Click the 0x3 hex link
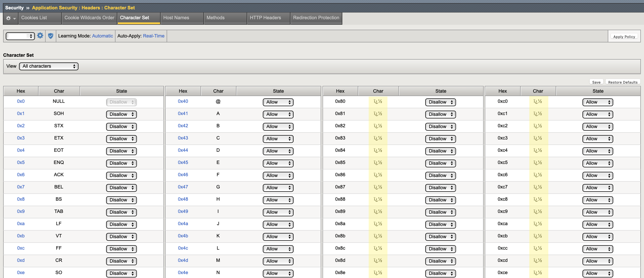Viewport: 644px width, 278px height. [21, 138]
